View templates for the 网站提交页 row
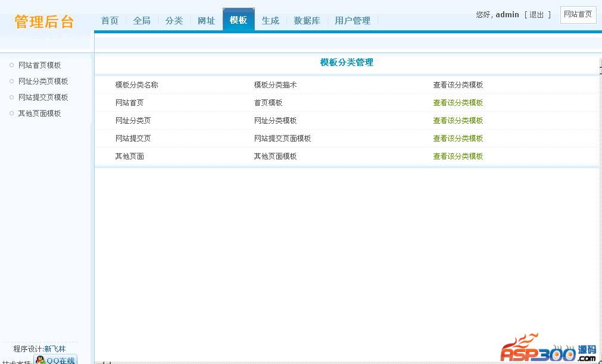 pos(457,139)
